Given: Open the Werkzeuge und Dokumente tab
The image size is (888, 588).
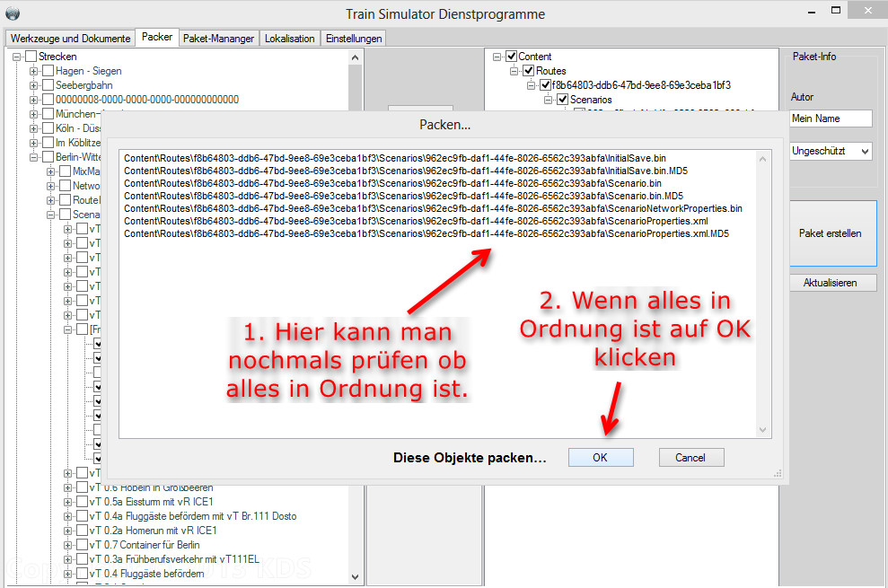Looking at the screenshot, I should [x=70, y=38].
